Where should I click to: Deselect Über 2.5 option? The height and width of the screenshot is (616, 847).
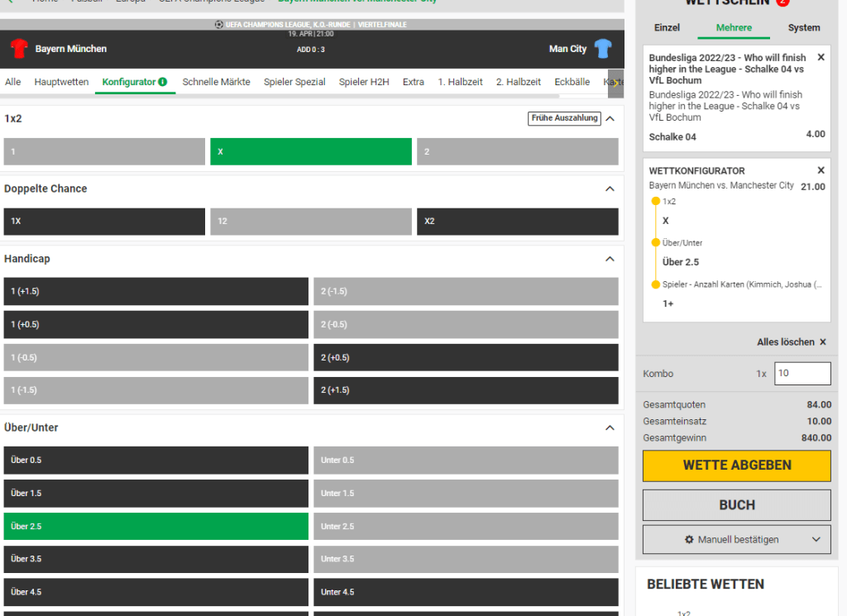[x=156, y=527]
